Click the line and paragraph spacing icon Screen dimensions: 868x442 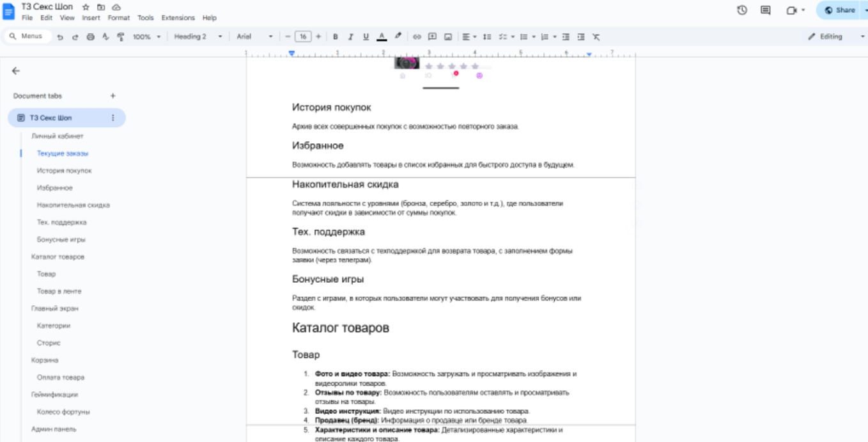pos(487,37)
